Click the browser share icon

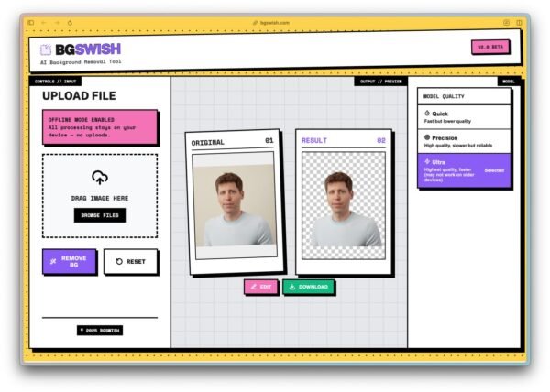[x=507, y=23]
